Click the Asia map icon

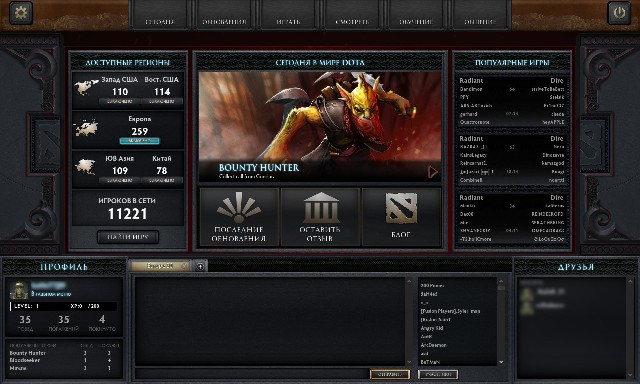tap(85, 166)
